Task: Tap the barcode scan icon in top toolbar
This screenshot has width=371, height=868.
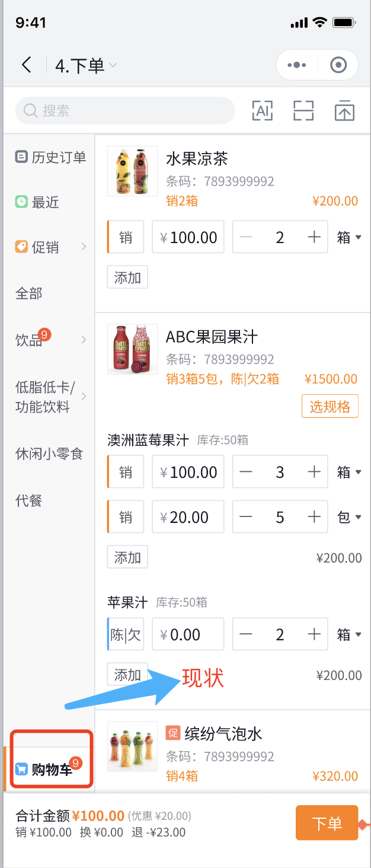Action: pyautogui.click(x=303, y=110)
